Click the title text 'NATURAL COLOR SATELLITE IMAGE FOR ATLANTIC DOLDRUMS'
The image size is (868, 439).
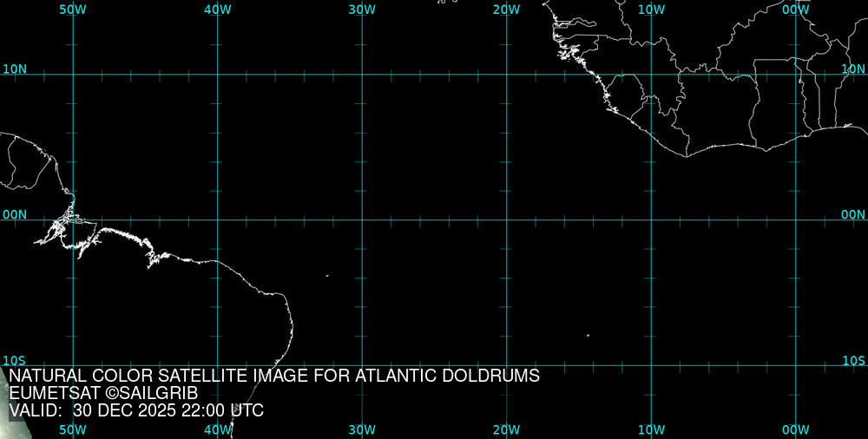click(274, 377)
